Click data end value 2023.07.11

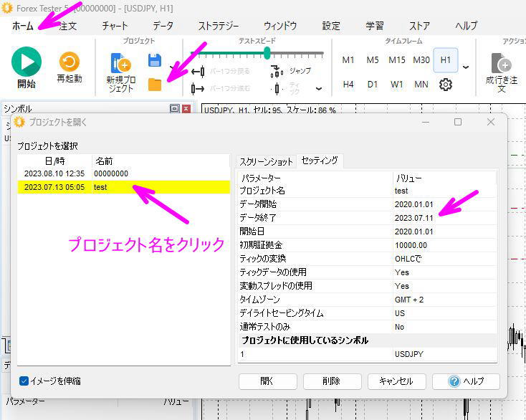[414, 218]
